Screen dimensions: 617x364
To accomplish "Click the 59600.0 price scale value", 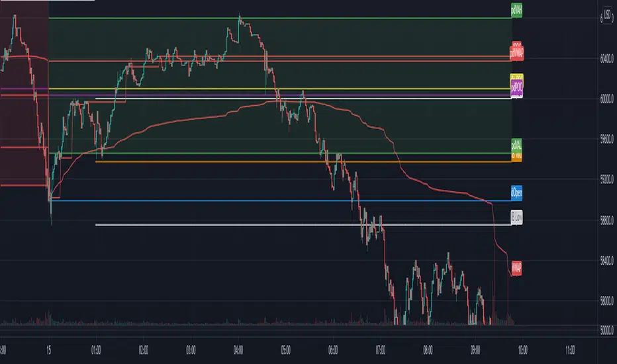I will point(607,139).
